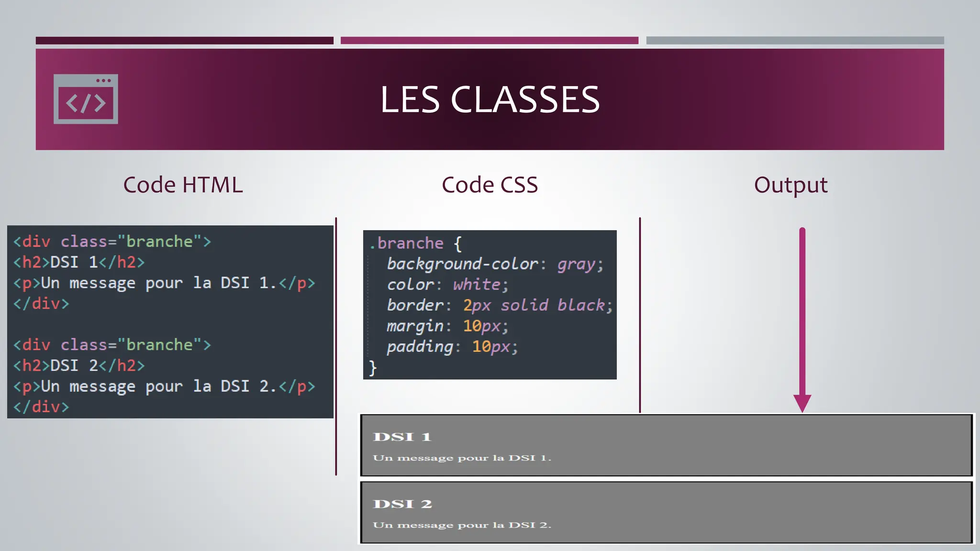This screenshot has height=551, width=980.
Task: Click the .branche selector in CSS
Action: click(406, 243)
